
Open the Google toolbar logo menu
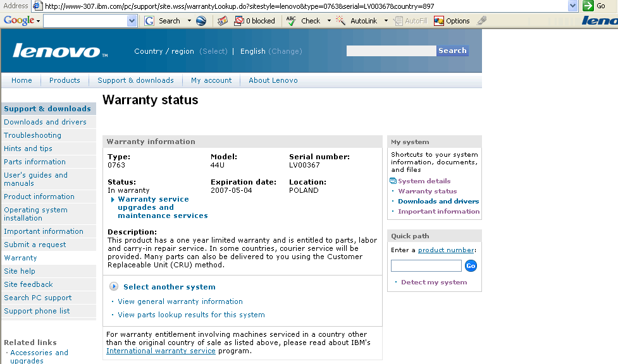coord(22,20)
